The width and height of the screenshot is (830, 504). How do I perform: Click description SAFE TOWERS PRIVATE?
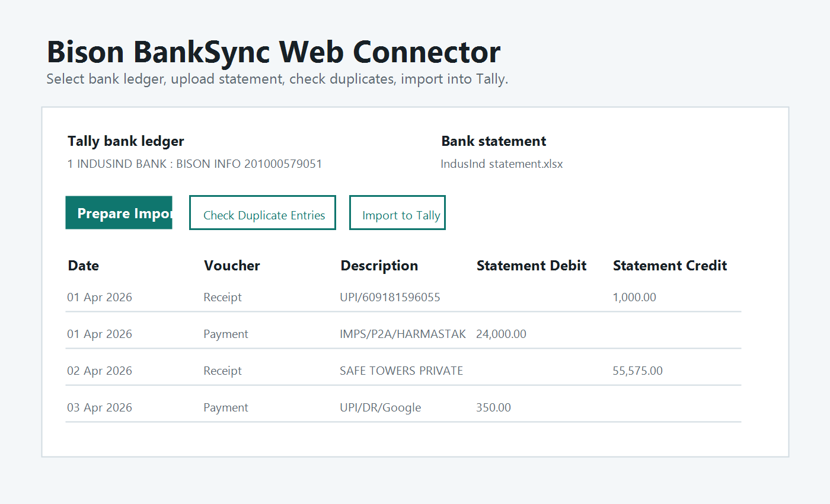401,371
